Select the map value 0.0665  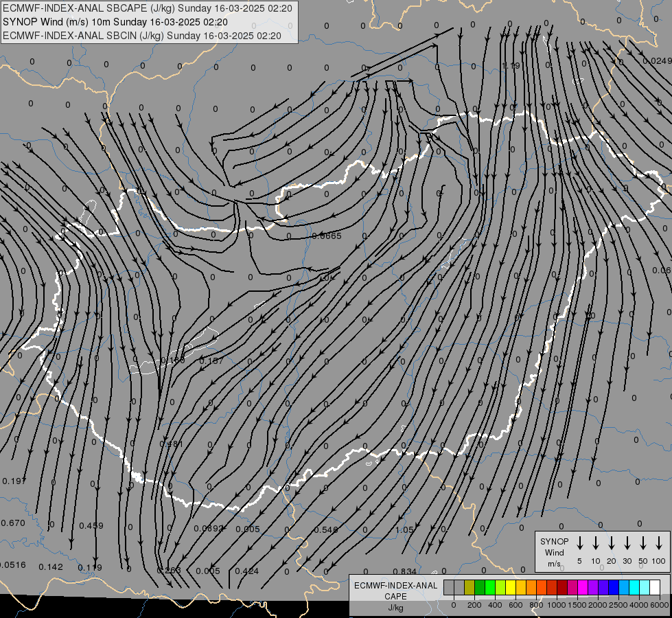pyautogui.click(x=327, y=236)
